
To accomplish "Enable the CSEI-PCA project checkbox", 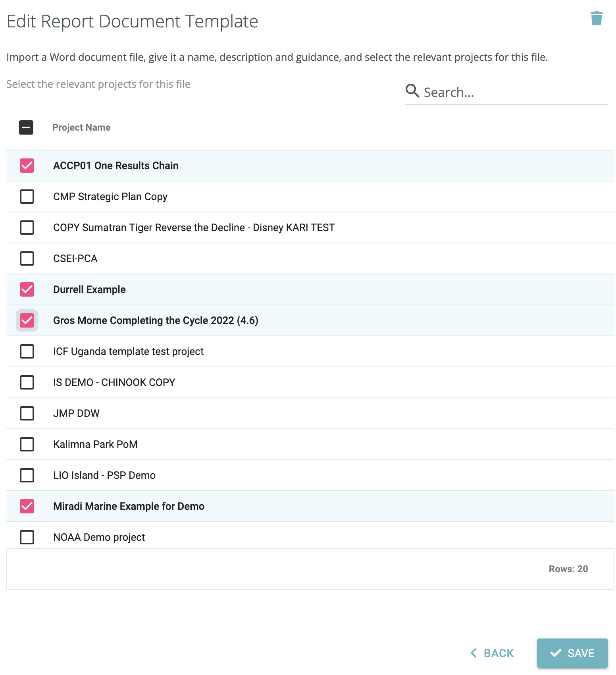I will click(x=27, y=258).
